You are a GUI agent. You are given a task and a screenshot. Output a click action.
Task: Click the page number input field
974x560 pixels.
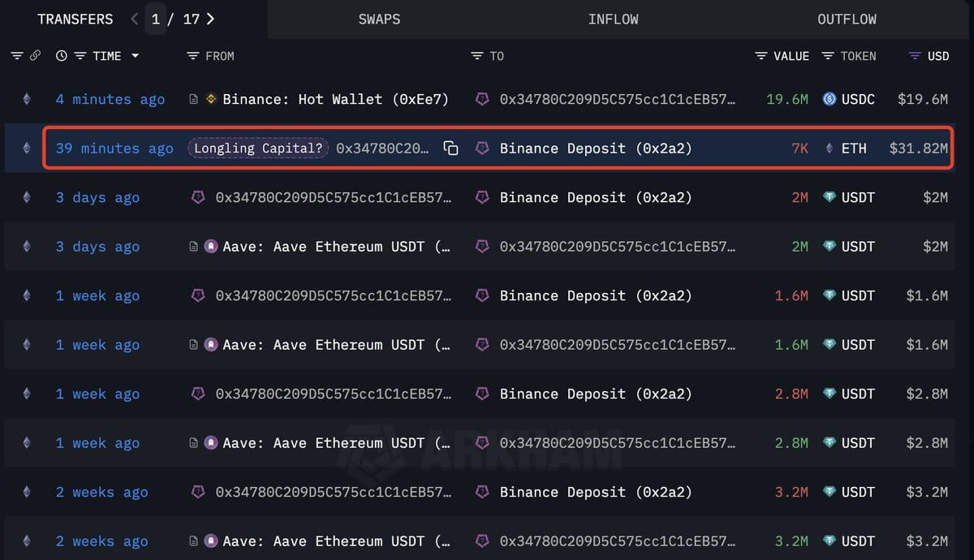pos(156,19)
